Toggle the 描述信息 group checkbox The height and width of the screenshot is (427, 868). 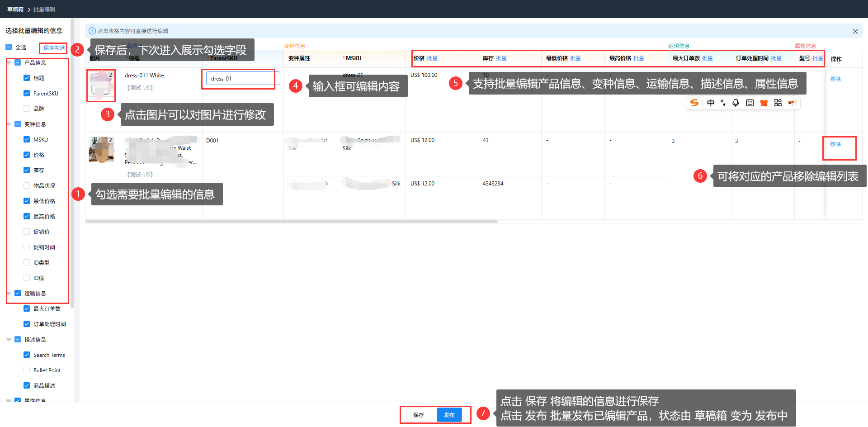tap(18, 339)
